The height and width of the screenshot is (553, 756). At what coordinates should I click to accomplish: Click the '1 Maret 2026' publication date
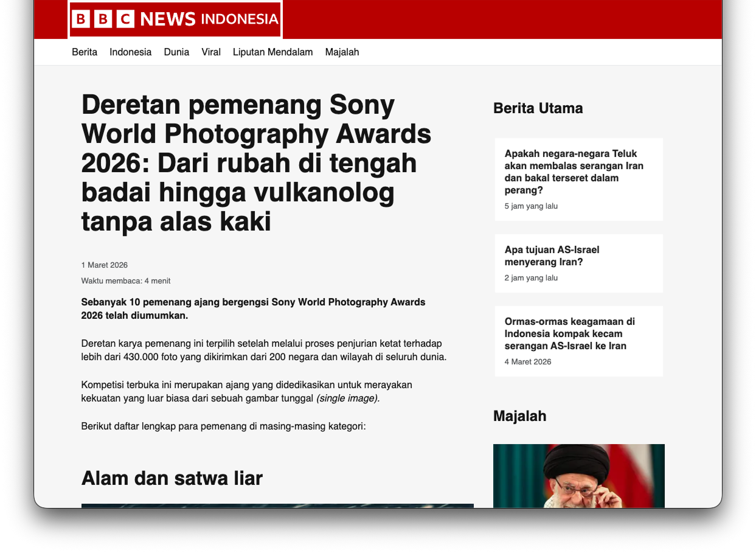point(105,265)
